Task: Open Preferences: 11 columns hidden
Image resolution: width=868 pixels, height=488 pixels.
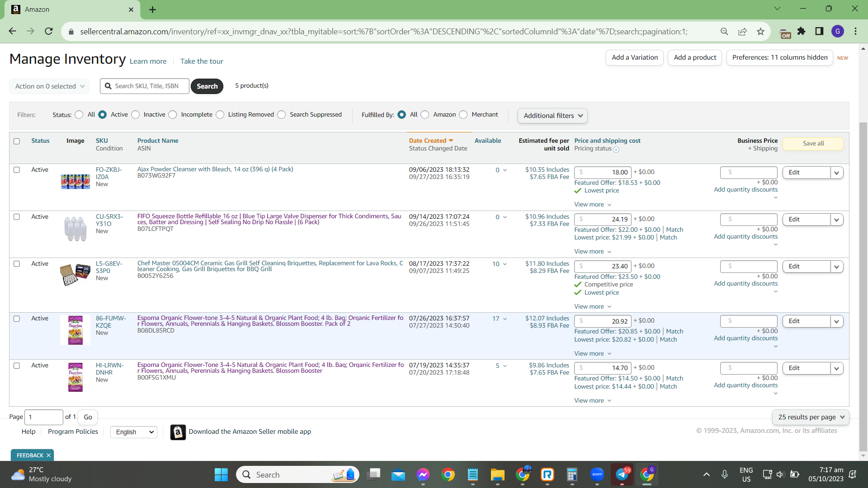Action: tap(780, 57)
